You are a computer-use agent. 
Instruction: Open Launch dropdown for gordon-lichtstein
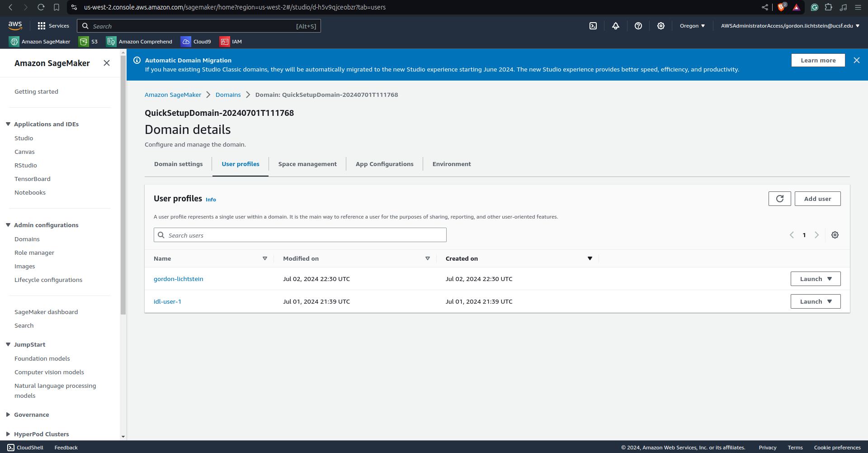click(x=816, y=279)
